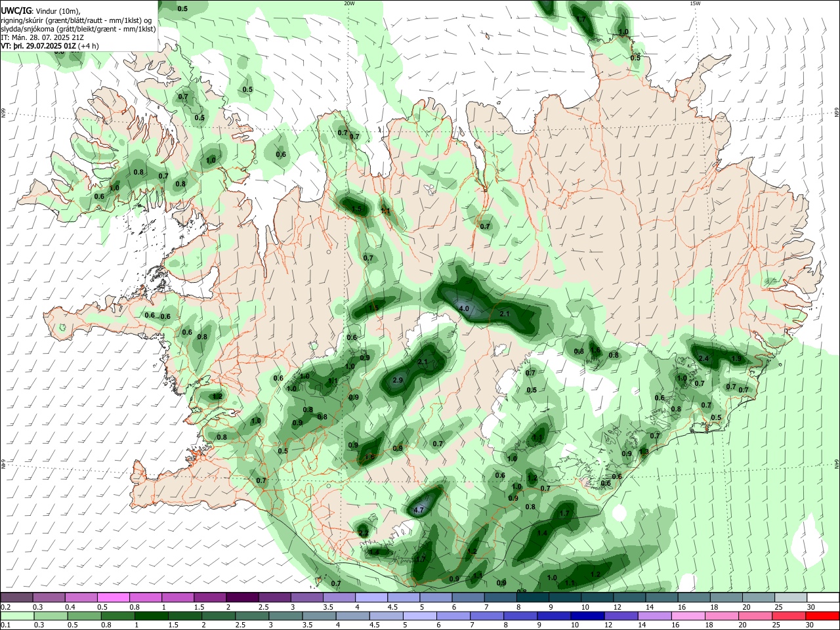Select the '66N' label on right map edge
Viewport: 840px width, 630px height.
click(836, 112)
